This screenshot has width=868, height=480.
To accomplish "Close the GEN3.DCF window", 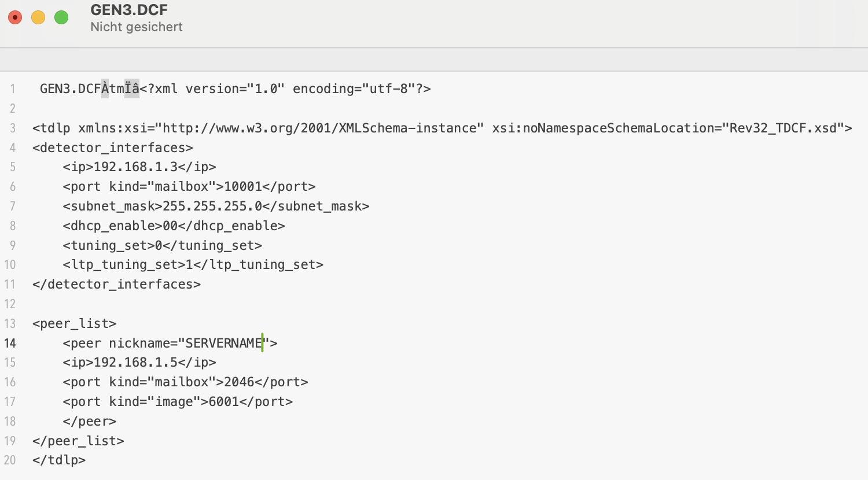I will click(15, 17).
